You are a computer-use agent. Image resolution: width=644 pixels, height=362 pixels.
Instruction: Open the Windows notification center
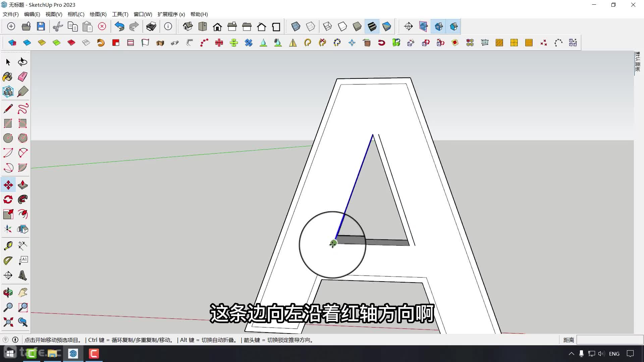pos(631,354)
